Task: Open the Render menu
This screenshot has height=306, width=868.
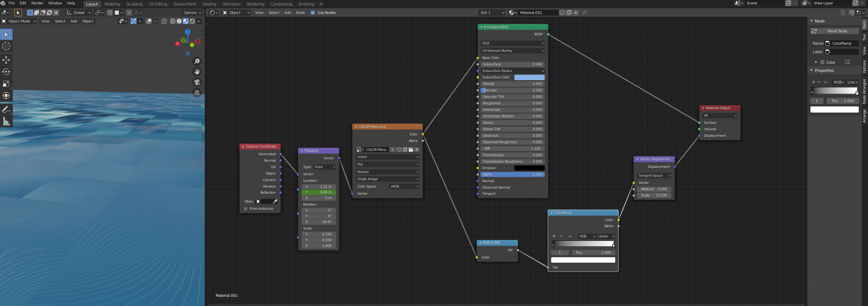Action: [x=37, y=3]
